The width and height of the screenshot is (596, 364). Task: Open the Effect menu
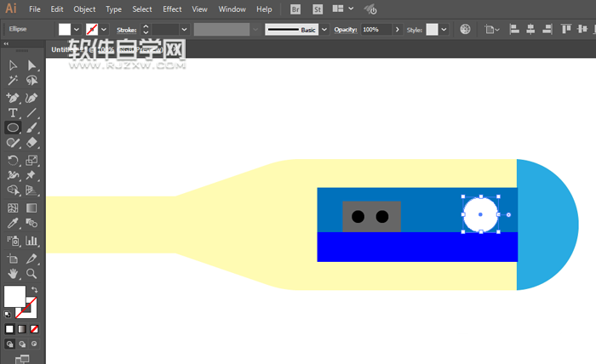[172, 9]
